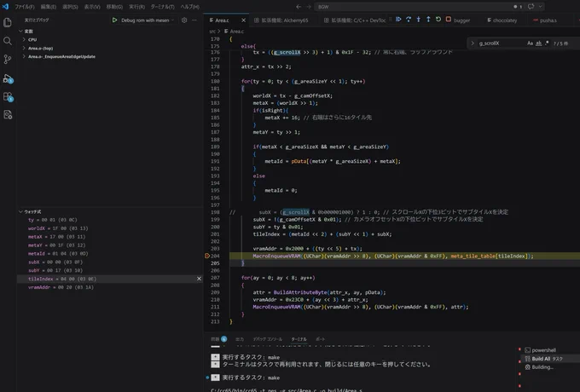Viewport: 580px width, 392px height.
Task: Remove the tileIndex watch expression
Action: (x=199, y=279)
